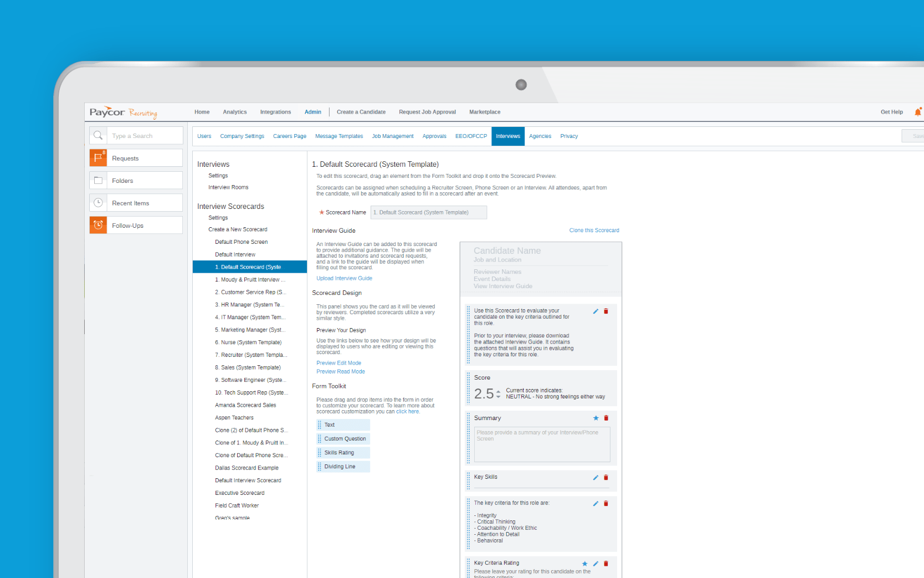Switch to the Message Templates tab
The height and width of the screenshot is (578, 924).
(x=339, y=136)
